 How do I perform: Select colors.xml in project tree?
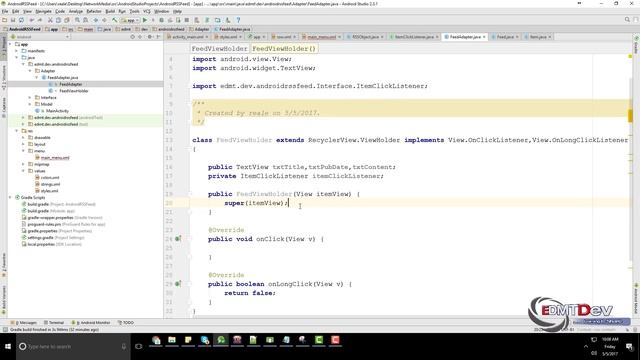click(x=50, y=178)
